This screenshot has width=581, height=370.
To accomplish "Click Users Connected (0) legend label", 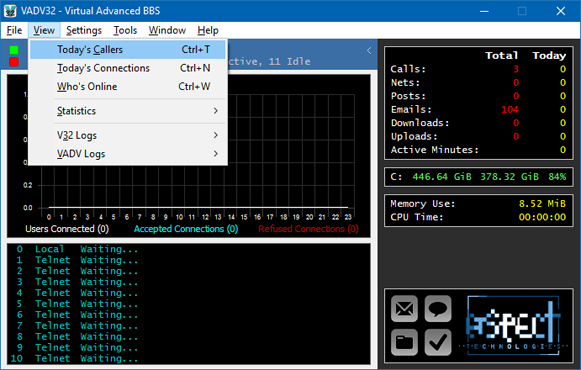I will click(x=67, y=229).
